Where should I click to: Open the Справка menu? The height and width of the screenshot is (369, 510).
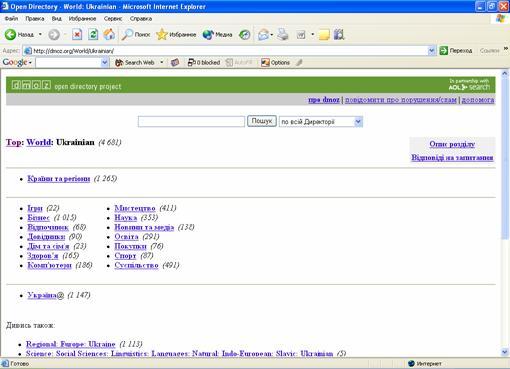[x=141, y=19]
